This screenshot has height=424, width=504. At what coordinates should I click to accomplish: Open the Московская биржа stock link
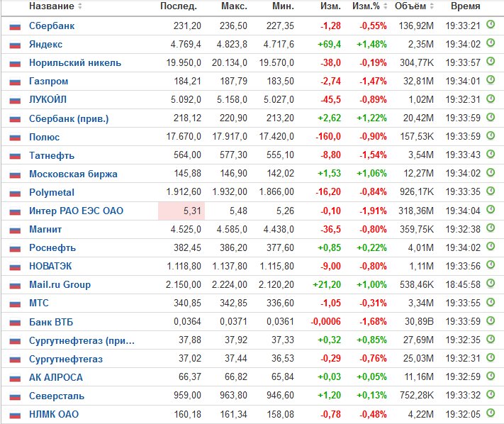click(x=73, y=174)
